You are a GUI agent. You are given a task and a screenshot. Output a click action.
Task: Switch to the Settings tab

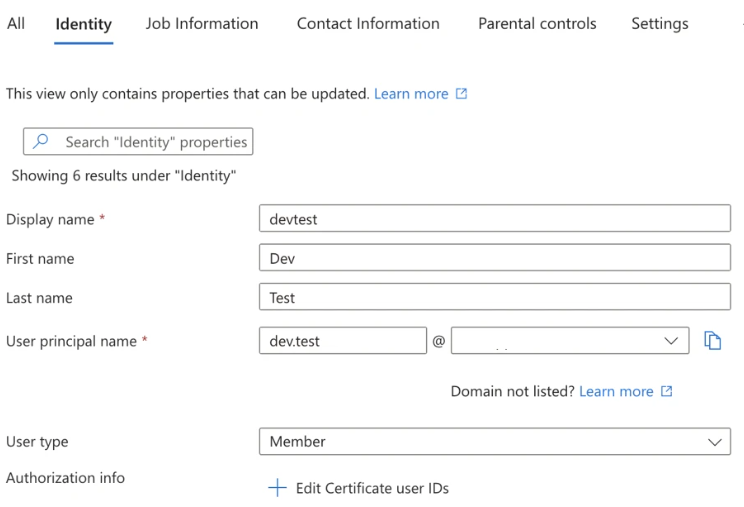[660, 24]
